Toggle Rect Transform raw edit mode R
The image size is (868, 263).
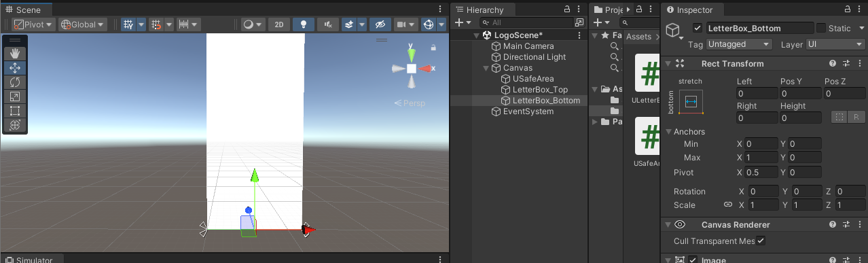coord(856,117)
